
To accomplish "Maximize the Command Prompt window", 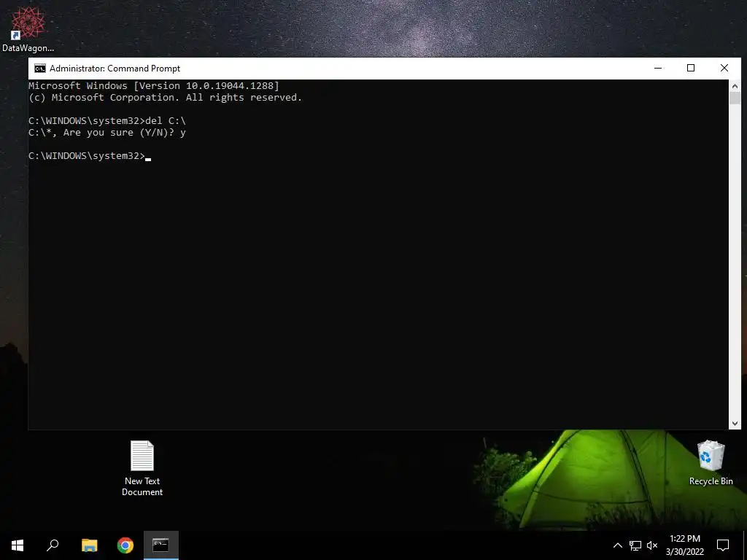I will 691,68.
